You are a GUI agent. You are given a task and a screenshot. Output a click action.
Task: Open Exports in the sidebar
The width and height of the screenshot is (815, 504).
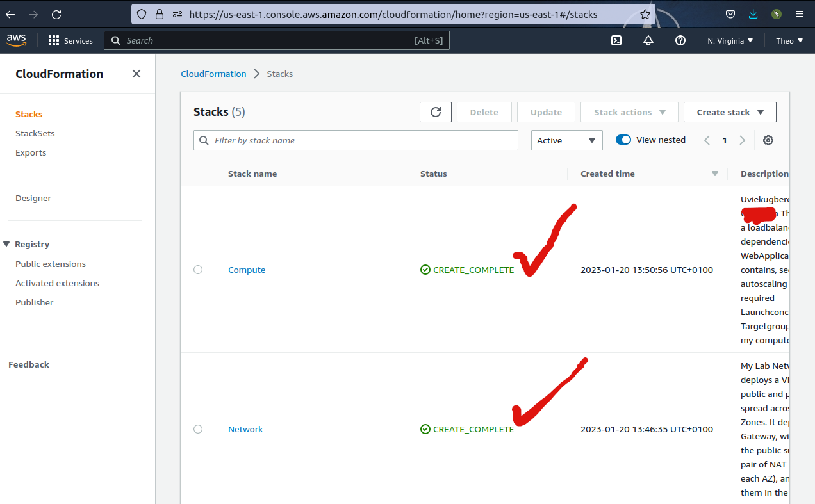(31, 152)
